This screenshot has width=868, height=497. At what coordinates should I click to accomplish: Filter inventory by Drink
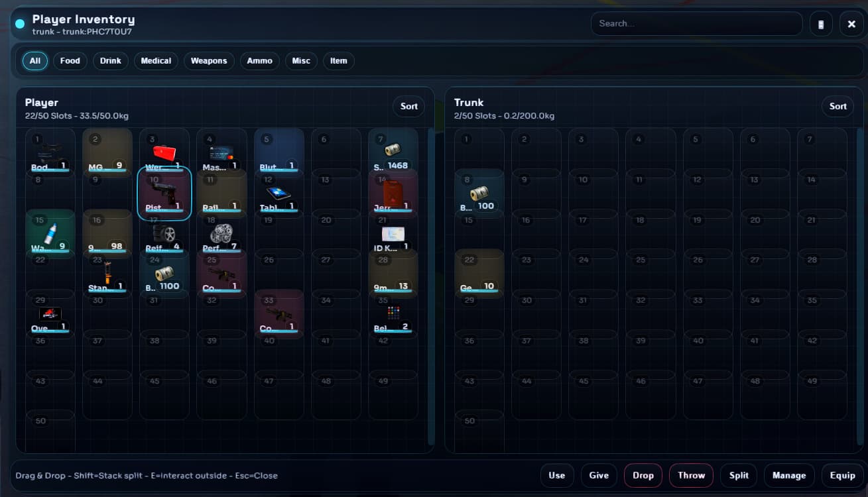[111, 61]
